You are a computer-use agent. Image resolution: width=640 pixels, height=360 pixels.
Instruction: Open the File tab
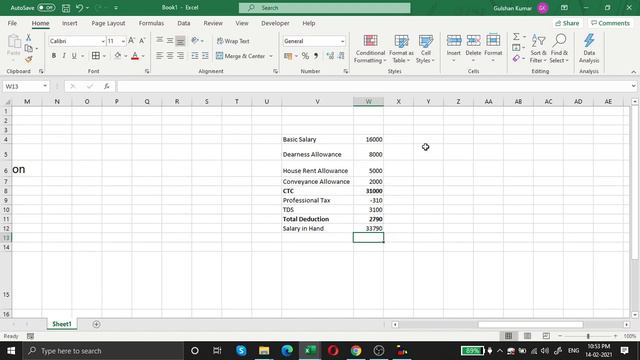12,23
